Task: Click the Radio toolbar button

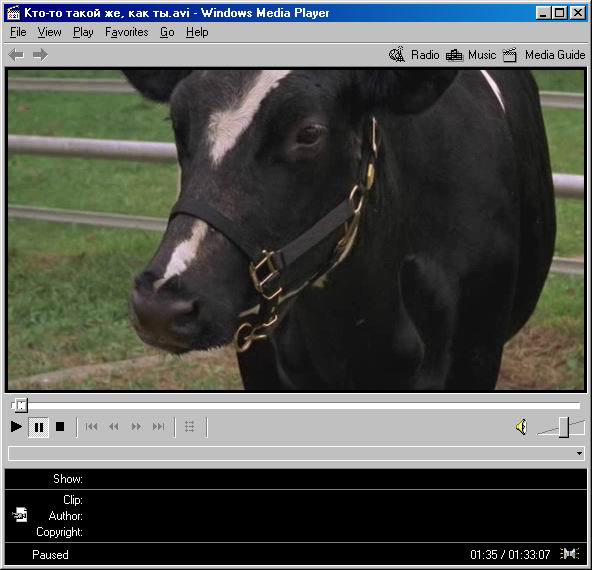Action: pos(414,55)
